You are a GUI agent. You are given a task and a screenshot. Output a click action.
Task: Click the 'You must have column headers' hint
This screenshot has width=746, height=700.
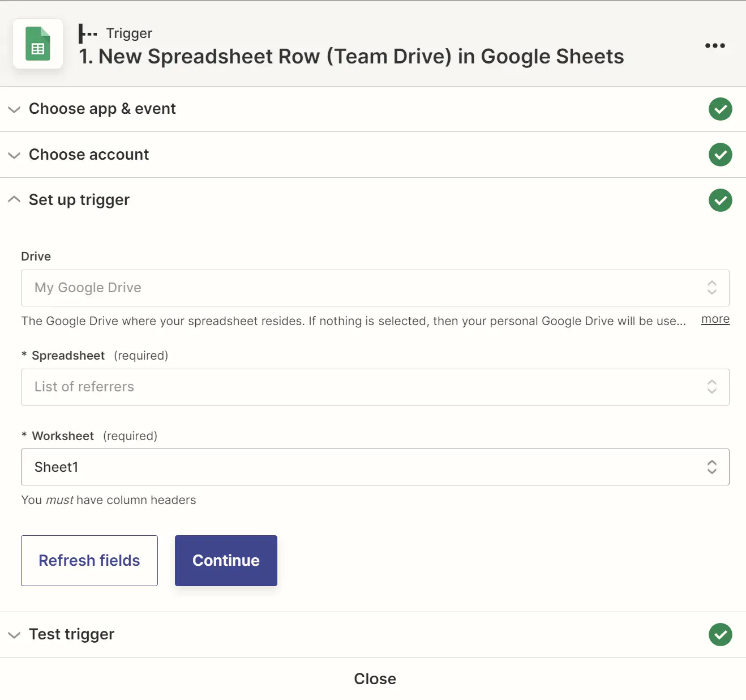109,500
